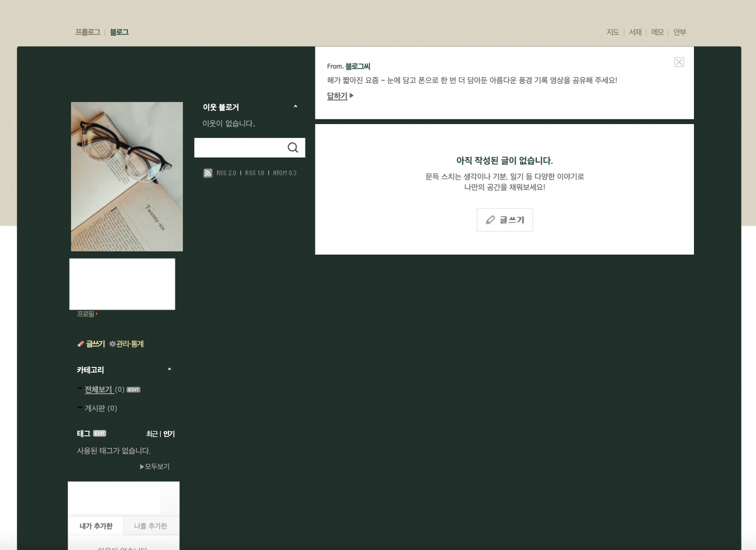Screen dimensions: 756x550
Task: Click the RSS feed icon
Action: coord(208,173)
